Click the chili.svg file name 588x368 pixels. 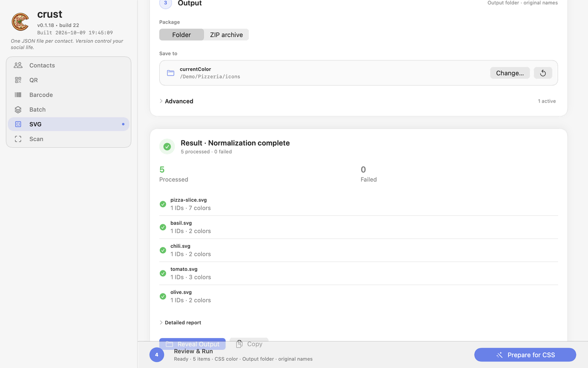pyautogui.click(x=180, y=246)
